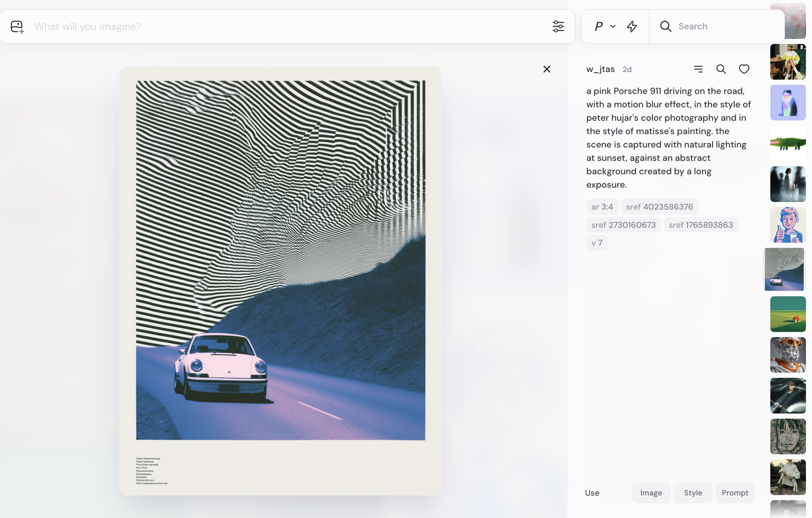This screenshot has width=812, height=518.
Task: Select the v 7 version chip
Action: [x=597, y=243]
